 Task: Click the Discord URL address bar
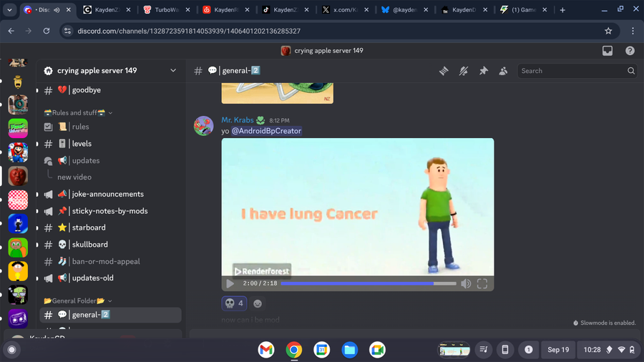pos(339,31)
